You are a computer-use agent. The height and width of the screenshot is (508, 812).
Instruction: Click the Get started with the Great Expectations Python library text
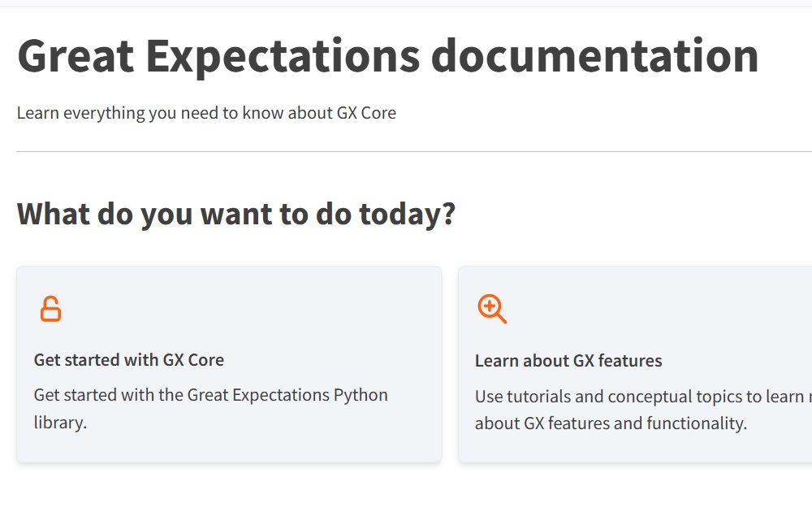(x=211, y=409)
